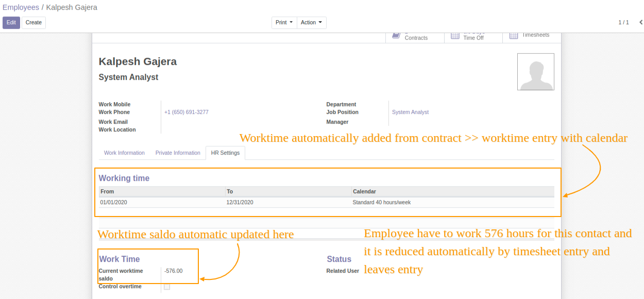Click the Manager field label
Screen dimensions: 644x299
(x=337, y=122)
